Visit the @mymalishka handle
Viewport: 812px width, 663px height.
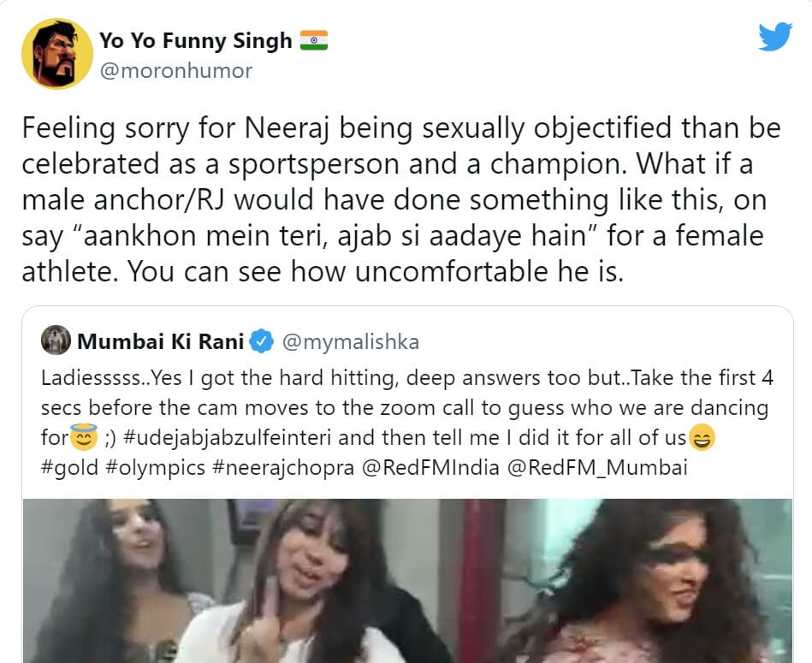(350, 342)
